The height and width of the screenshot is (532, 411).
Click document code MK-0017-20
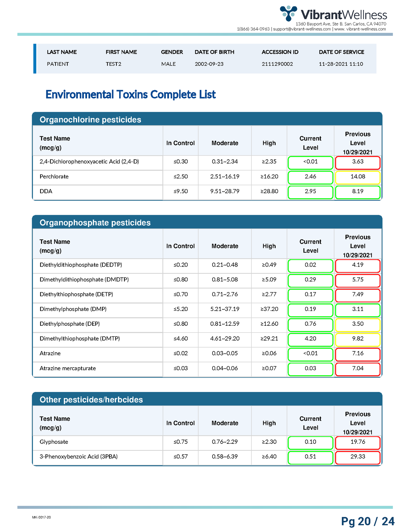[x=42, y=517]
